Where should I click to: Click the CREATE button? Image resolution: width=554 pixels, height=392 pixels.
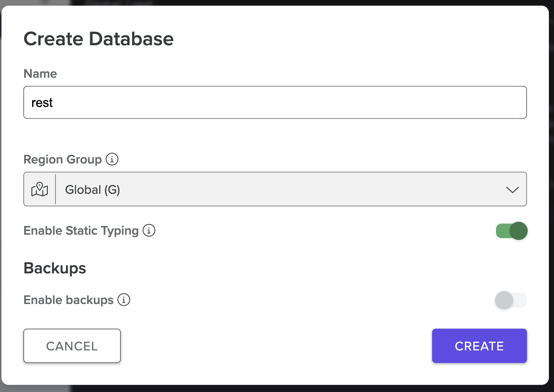click(479, 346)
